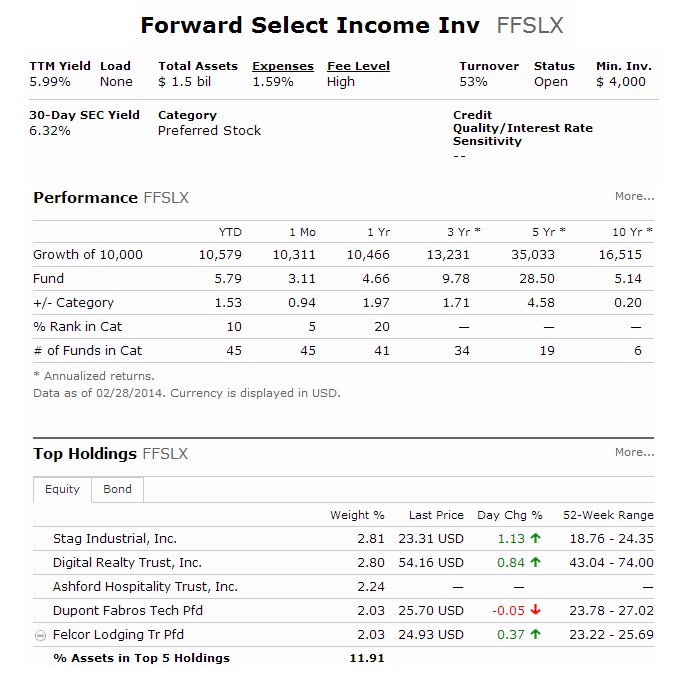Click green up arrow for Stag Industrial
Screen dimensions: 700x689
click(536, 538)
